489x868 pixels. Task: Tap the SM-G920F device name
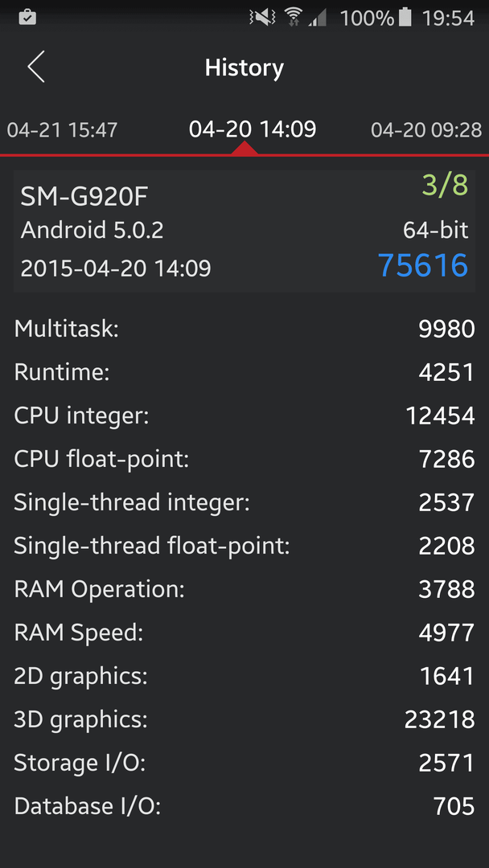click(x=84, y=197)
